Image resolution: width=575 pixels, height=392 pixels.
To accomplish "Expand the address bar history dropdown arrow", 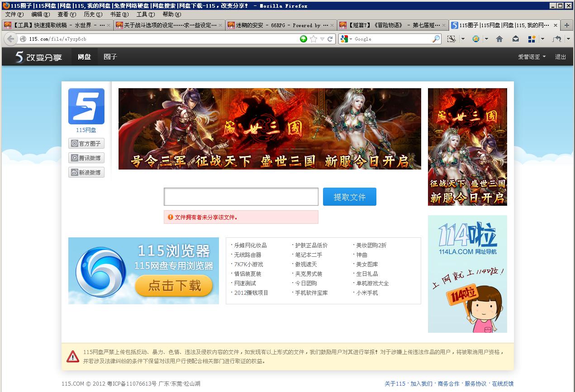I will coord(322,39).
